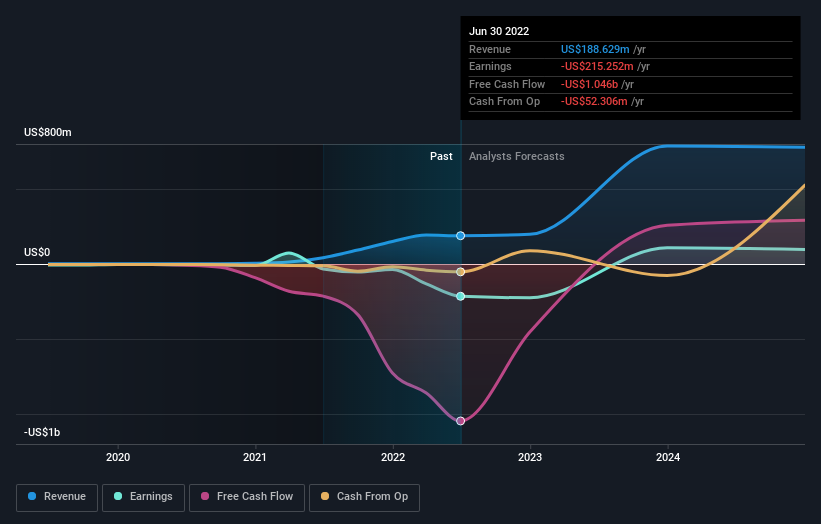Click the Revenue row label in tooltip
821x524 pixels.
[x=490, y=49]
